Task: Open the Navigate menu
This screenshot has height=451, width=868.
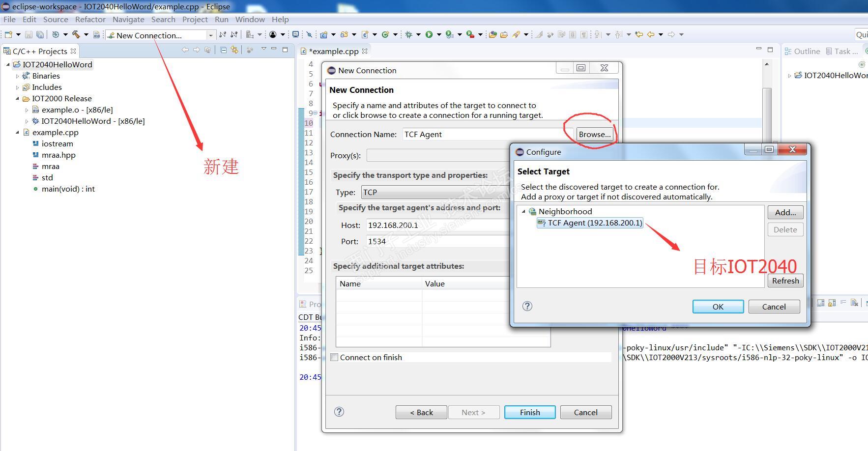Action: click(x=128, y=19)
